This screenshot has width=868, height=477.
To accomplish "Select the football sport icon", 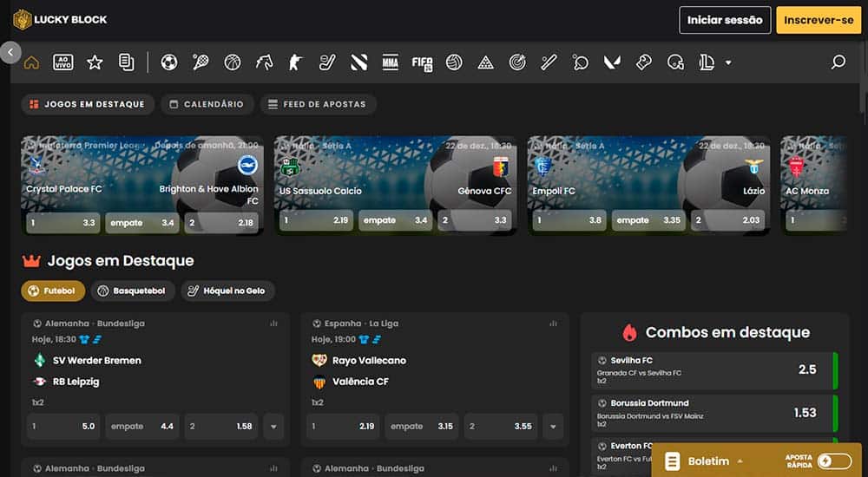I will [169, 62].
